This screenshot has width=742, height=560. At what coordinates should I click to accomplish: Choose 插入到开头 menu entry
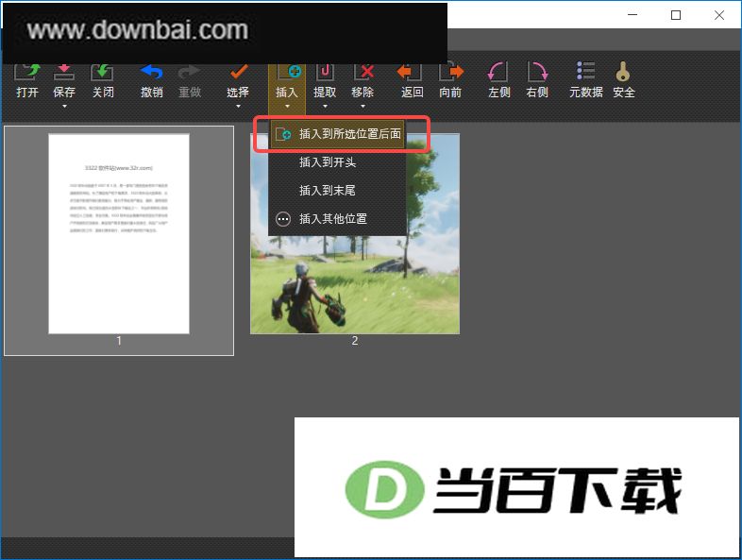point(337,162)
